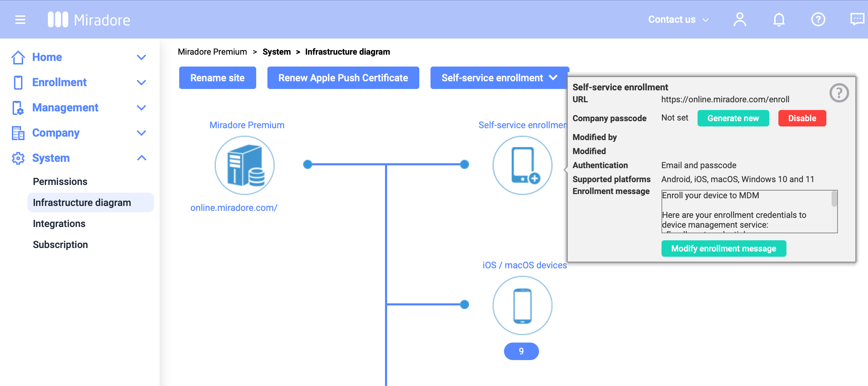
Task: Open the Contact us dropdown
Action: point(678,19)
